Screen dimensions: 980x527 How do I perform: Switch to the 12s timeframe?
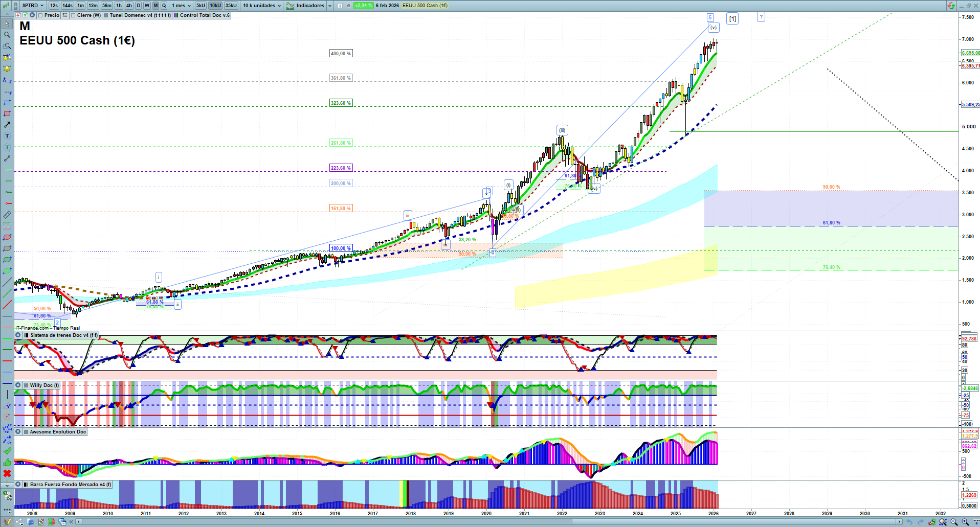tap(54, 6)
